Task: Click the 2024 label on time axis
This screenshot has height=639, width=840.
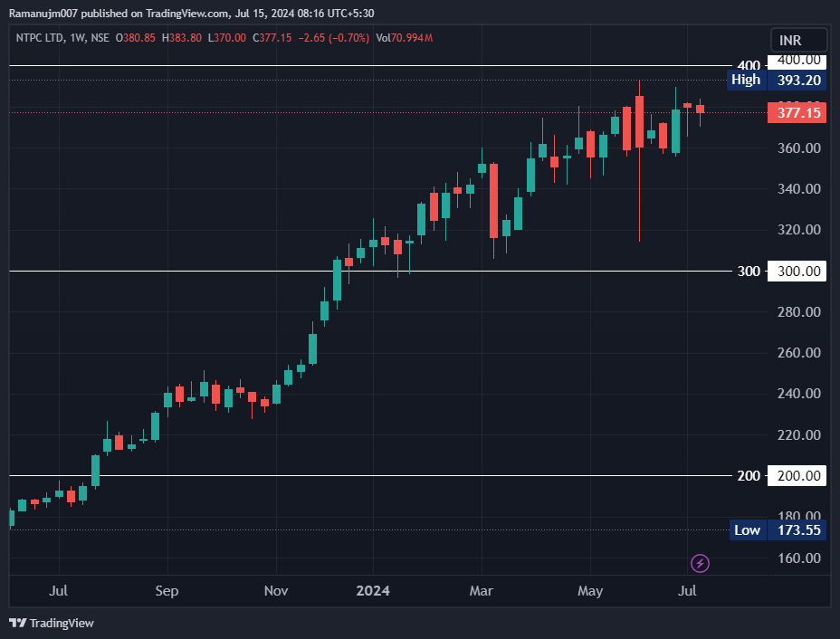Action: pos(373,591)
